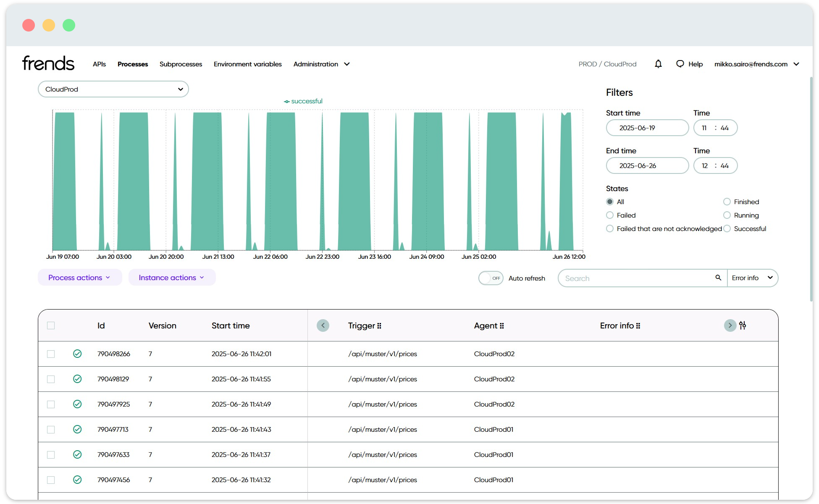819x504 pixels.
Task: Check the select-all checkbox in the table header
Action: point(51,325)
